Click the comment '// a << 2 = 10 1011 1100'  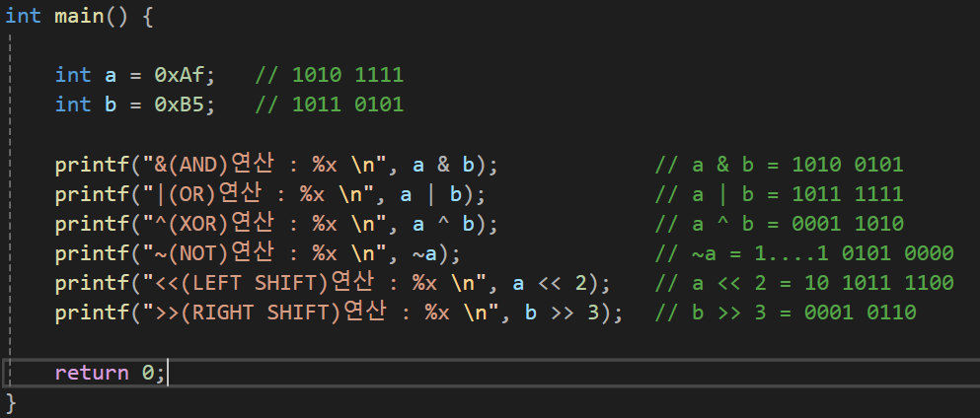[804, 283]
